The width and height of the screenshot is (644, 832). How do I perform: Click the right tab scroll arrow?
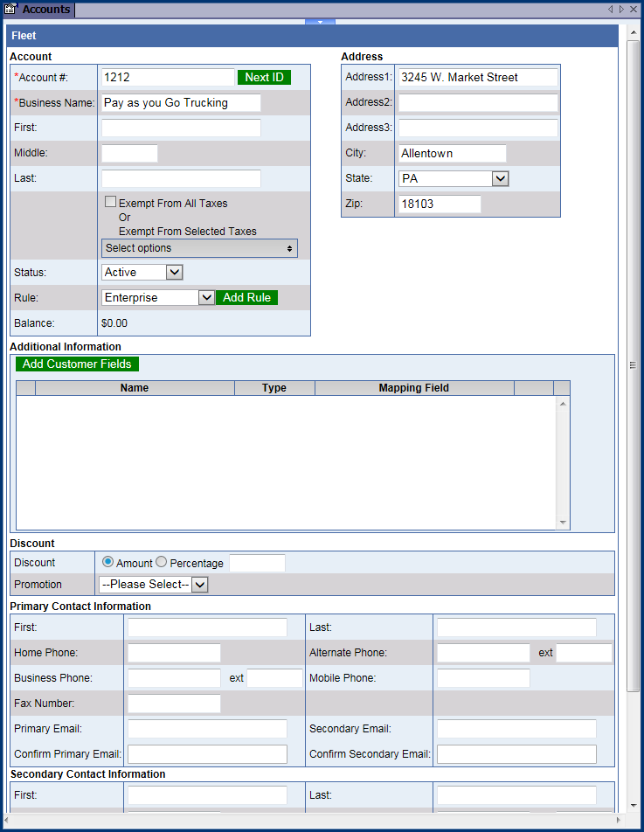coord(621,10)
